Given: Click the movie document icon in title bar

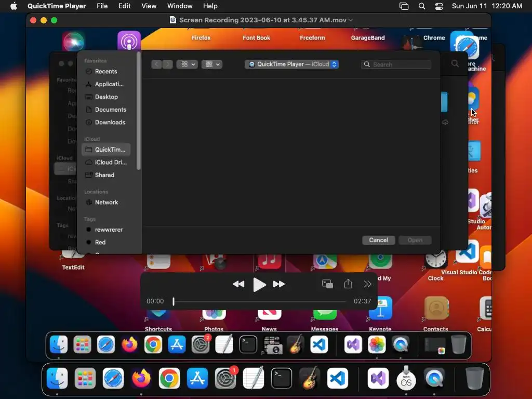Looking at the screenshot, I should point(173,20).
